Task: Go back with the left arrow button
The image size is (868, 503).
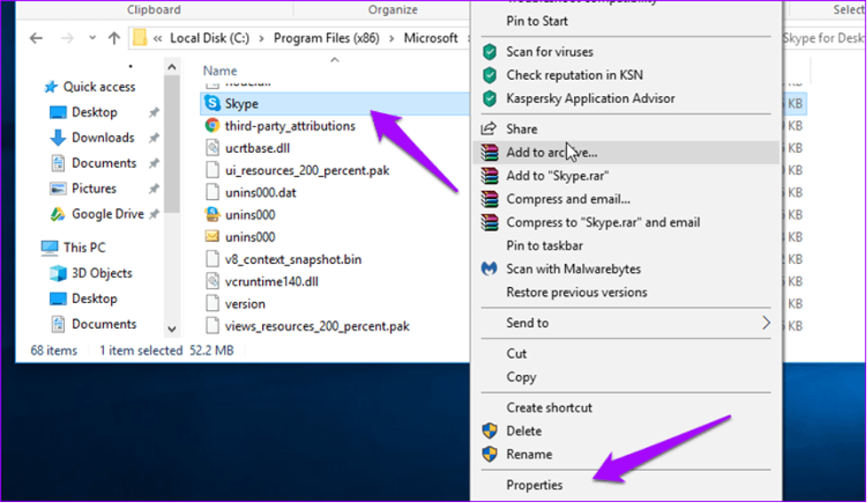Action: coord(36,38)
